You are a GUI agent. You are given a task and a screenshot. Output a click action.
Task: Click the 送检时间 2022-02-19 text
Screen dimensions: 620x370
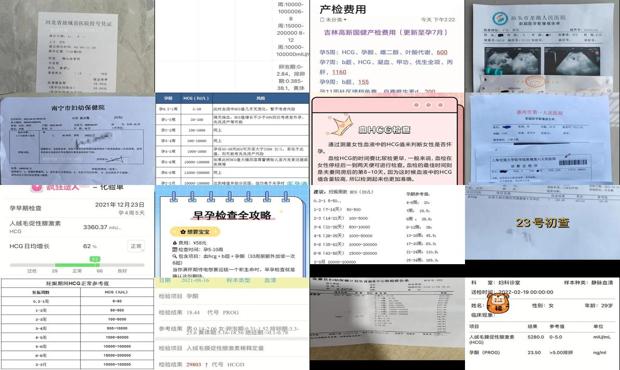tap(512, 292)
